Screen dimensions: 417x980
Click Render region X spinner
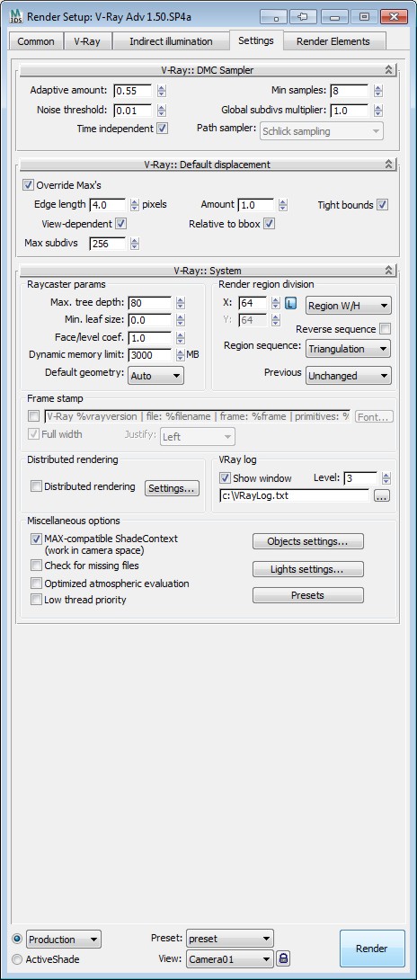click(x=277, y=304)
